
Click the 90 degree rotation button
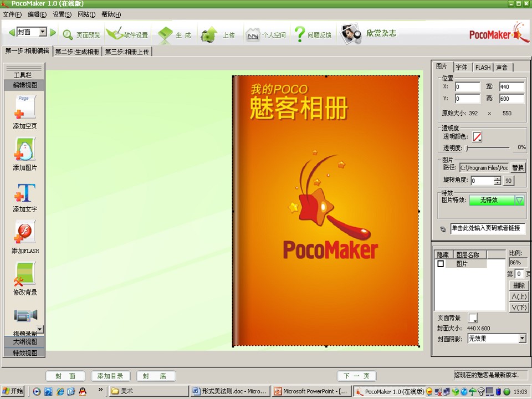coord(508,181)
